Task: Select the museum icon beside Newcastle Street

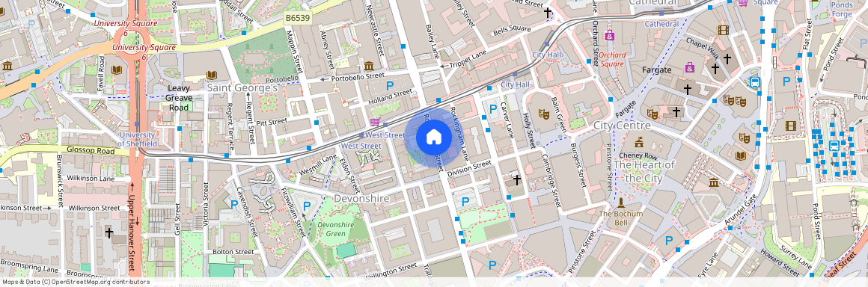Action: tap(369, 66)
